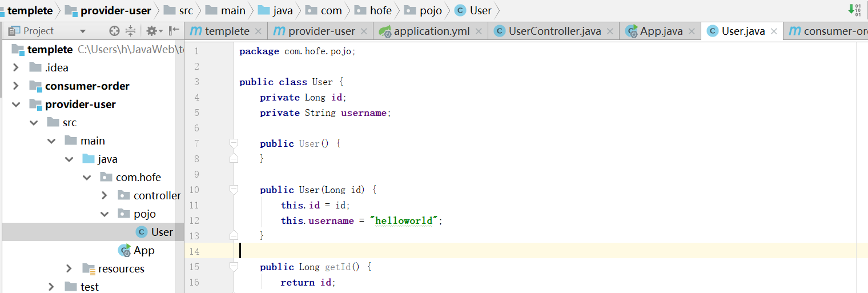
Task: Collapse the src folder arrow in tree
Action: point(34,122)
